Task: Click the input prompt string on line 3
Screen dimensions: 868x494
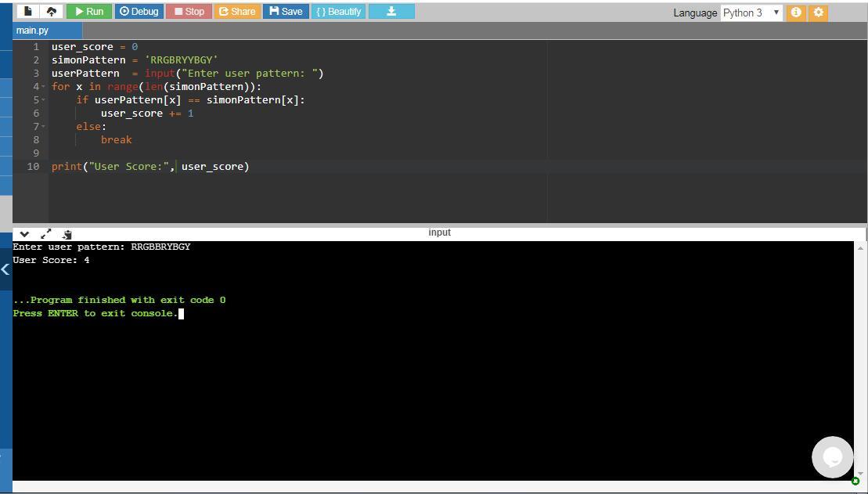Action: [248, 74]
